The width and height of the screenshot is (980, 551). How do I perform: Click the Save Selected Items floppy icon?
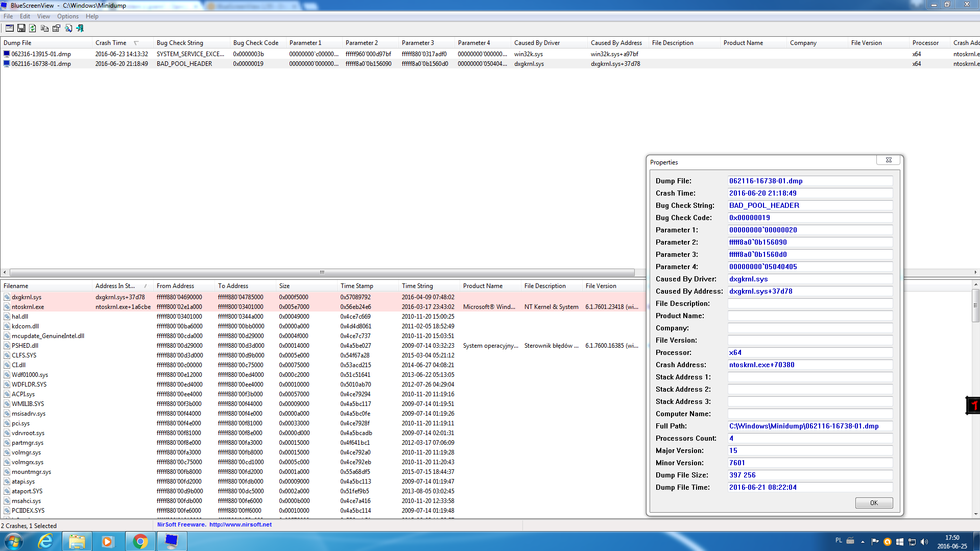coord(21,28)
